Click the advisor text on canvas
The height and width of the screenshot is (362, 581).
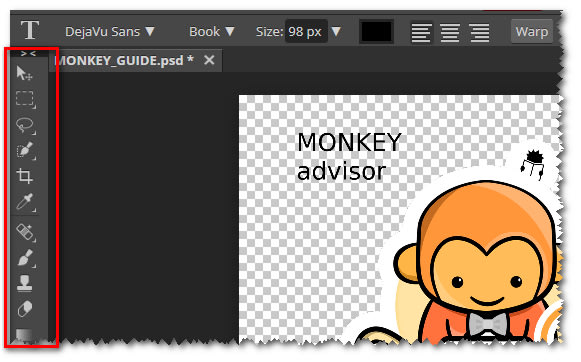point(341,172)
